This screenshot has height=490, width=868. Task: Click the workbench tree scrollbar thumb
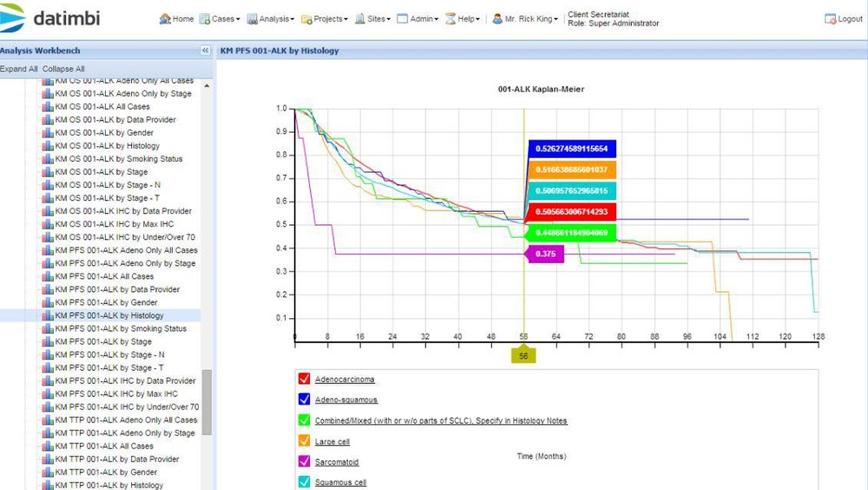[x=207, y=402]
